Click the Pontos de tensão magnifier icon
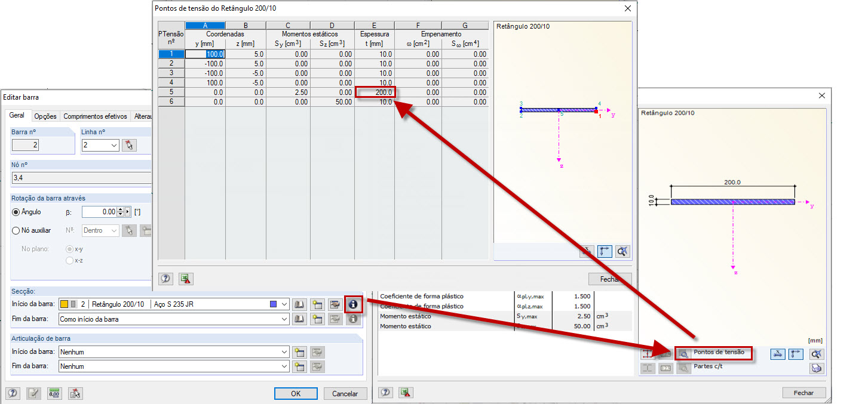Screen dimensions: 868x404 point(683,354)
